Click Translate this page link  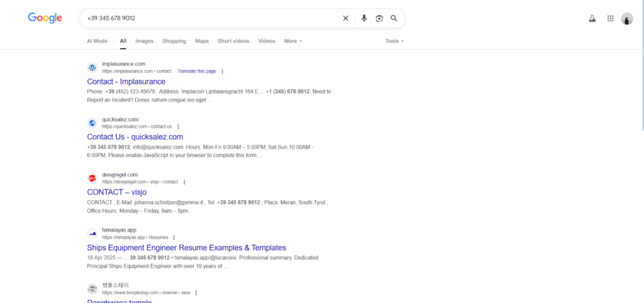197,72
